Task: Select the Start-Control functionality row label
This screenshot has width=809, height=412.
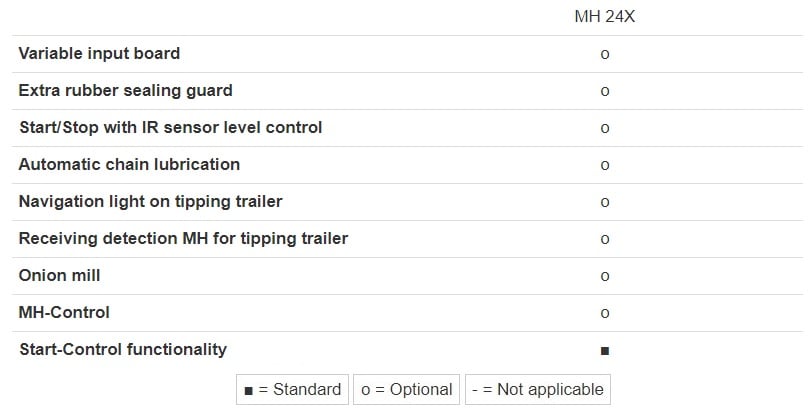Action: tap(123, 350)
